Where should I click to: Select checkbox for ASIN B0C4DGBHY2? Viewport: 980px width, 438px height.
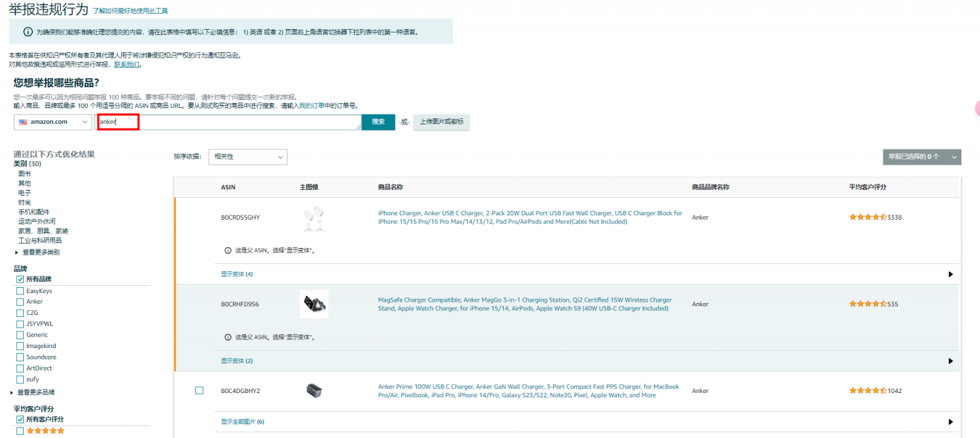[x=199, y=390]
